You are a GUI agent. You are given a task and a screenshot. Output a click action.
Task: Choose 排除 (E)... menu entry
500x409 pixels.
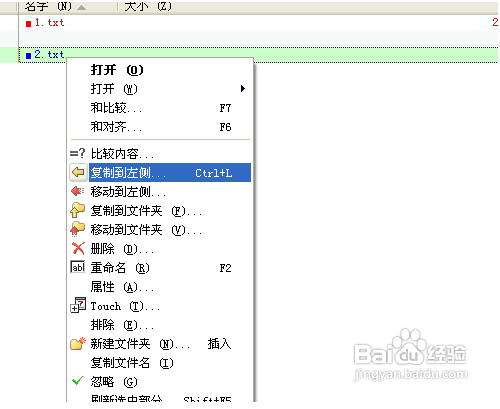[160, 324]
